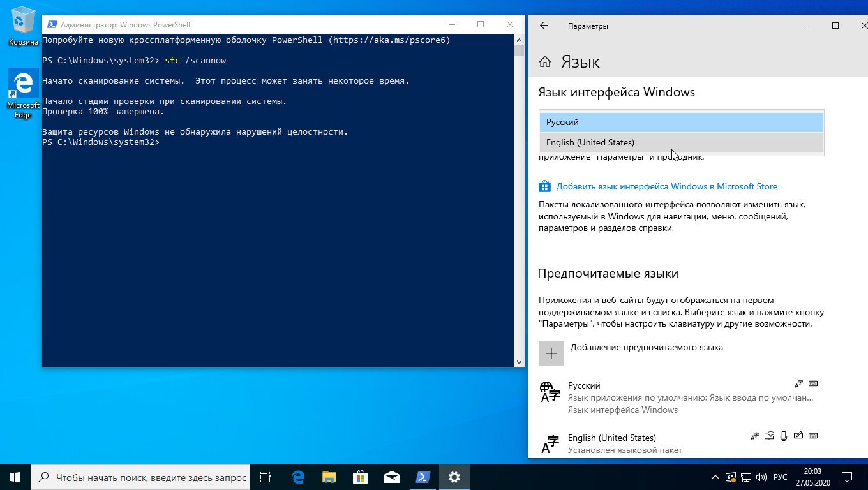
Task: Launch Edge from the taskbar
Action: [298, 477]
